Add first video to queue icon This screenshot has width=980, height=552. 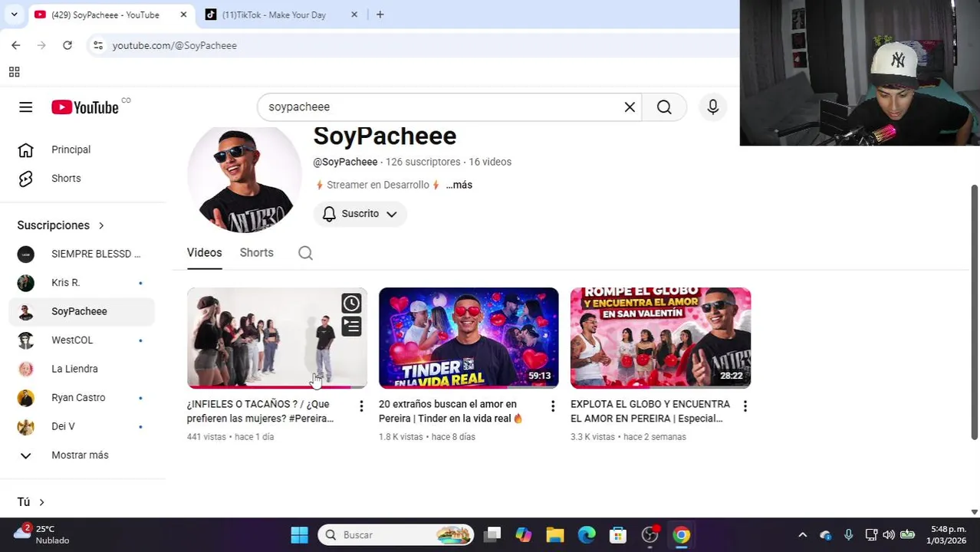tap(351, 327)
